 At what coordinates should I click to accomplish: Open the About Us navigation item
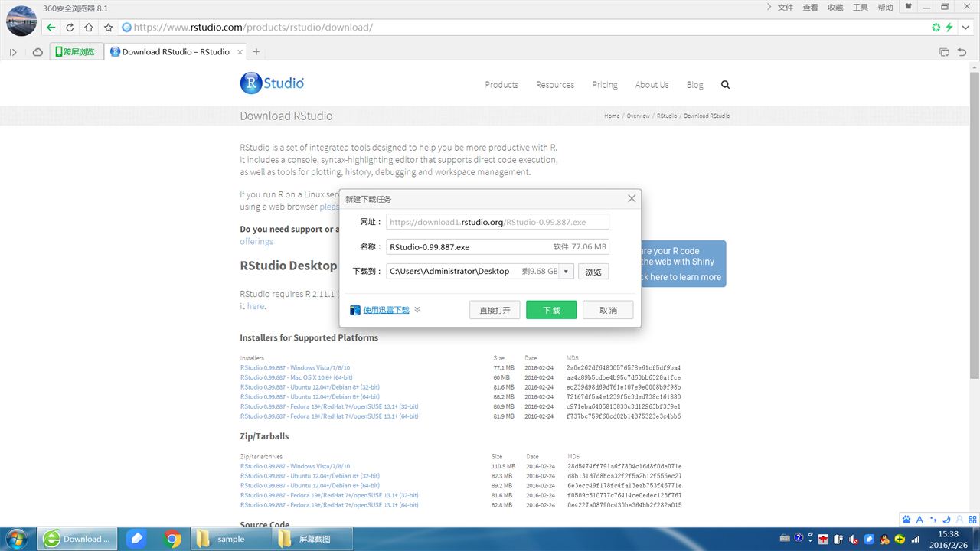(x=652, y=85)
